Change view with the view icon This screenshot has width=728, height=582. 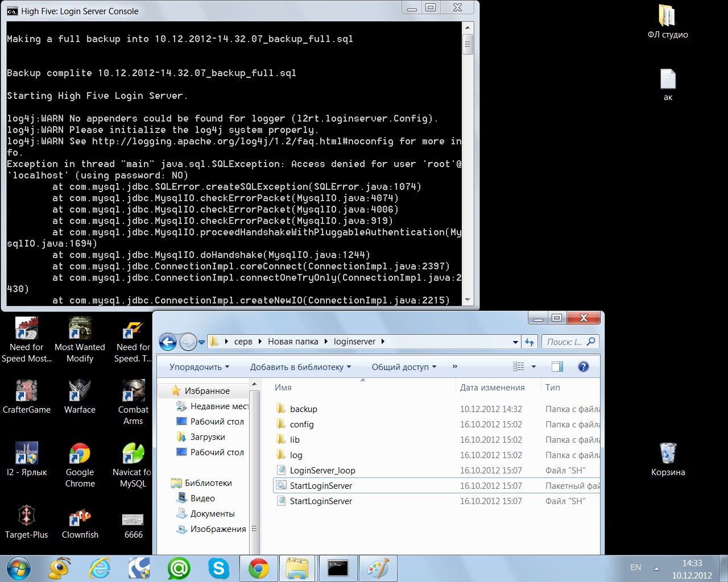click(518, 367)
